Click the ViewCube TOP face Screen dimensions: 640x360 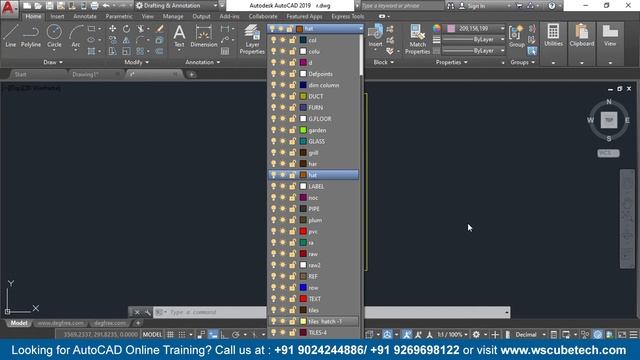click(609, 120)
